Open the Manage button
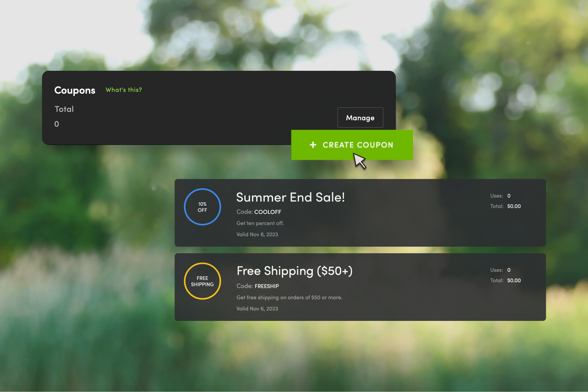The height and width of the screenshot is (392, 588). (360, 117)
